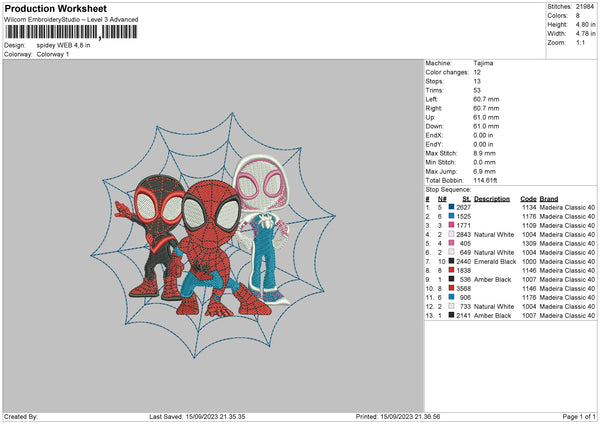Click the Description column header
This screenshot has width=600, height=424.
point(492,198)
